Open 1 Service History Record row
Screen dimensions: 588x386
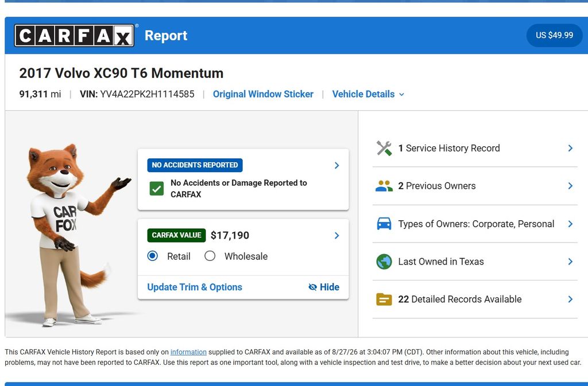tap(475, 148)
